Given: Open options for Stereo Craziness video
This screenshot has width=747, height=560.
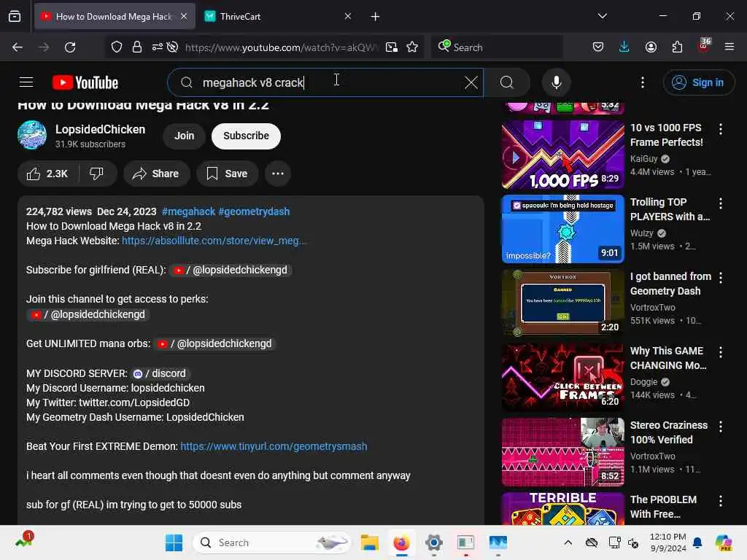Looking at the screenshot, I should [720, 426].
